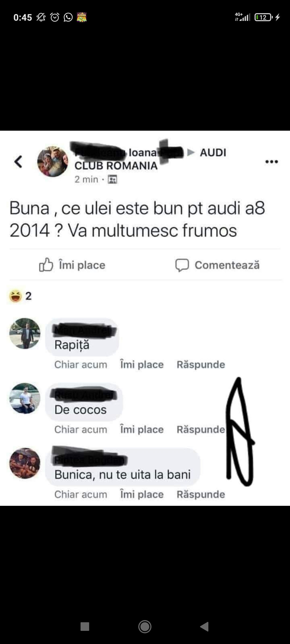This screenshot has height=644, width=290.
Task: Reply to the Rapiță comment
Action: (201, 365)
